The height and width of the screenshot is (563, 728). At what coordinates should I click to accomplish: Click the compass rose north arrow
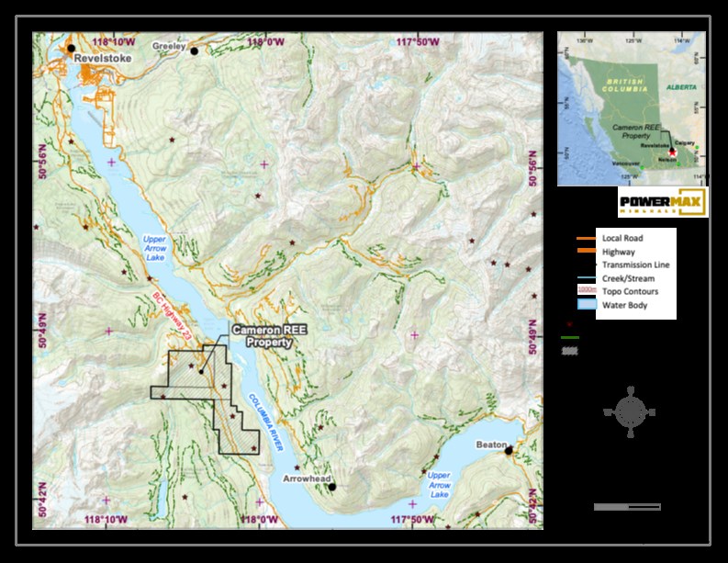(632, 412)
